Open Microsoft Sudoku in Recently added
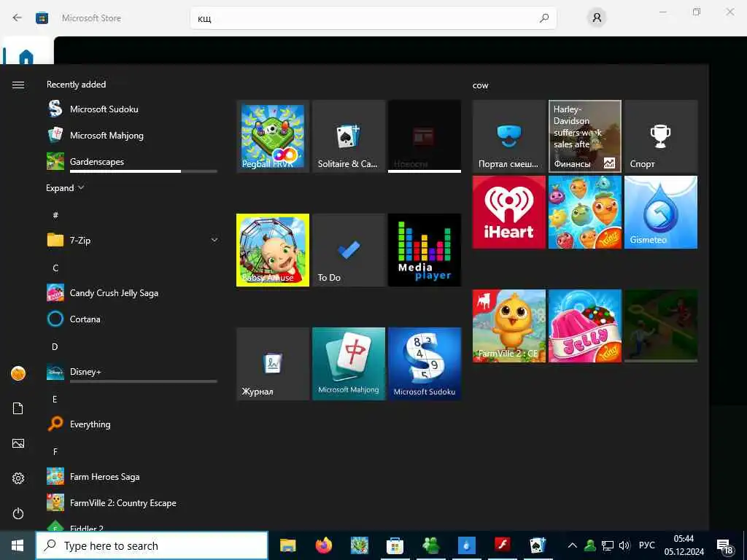The height and width of the screenshot is (560, 747). click(x=133, y=109)
